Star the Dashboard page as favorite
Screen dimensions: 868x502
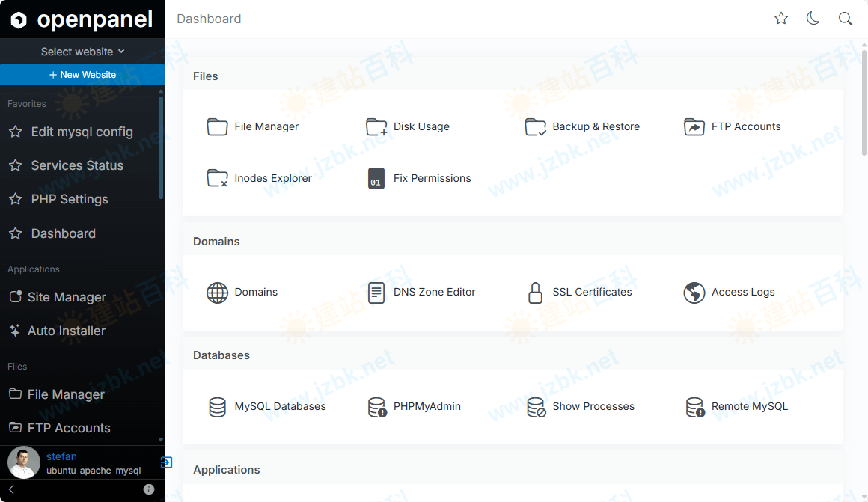point(780,18)
